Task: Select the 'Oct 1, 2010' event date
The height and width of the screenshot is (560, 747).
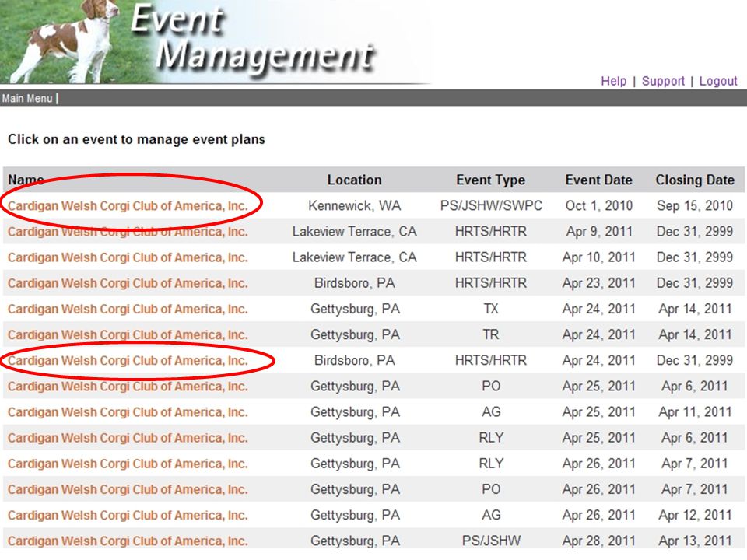Action: click(599, 205)
